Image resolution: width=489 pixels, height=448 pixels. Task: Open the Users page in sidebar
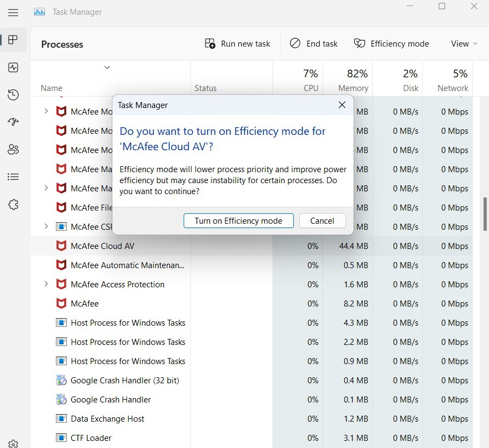coord(13,150)
